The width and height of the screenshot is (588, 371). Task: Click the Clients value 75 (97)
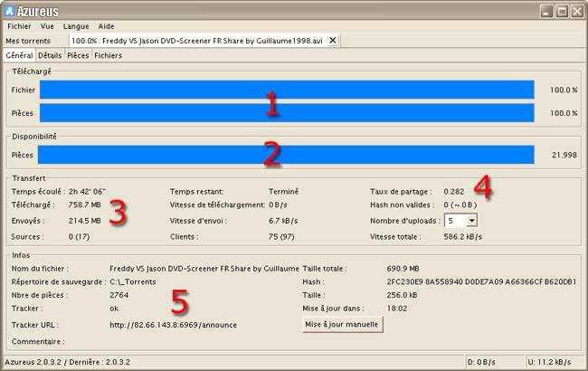281,237
